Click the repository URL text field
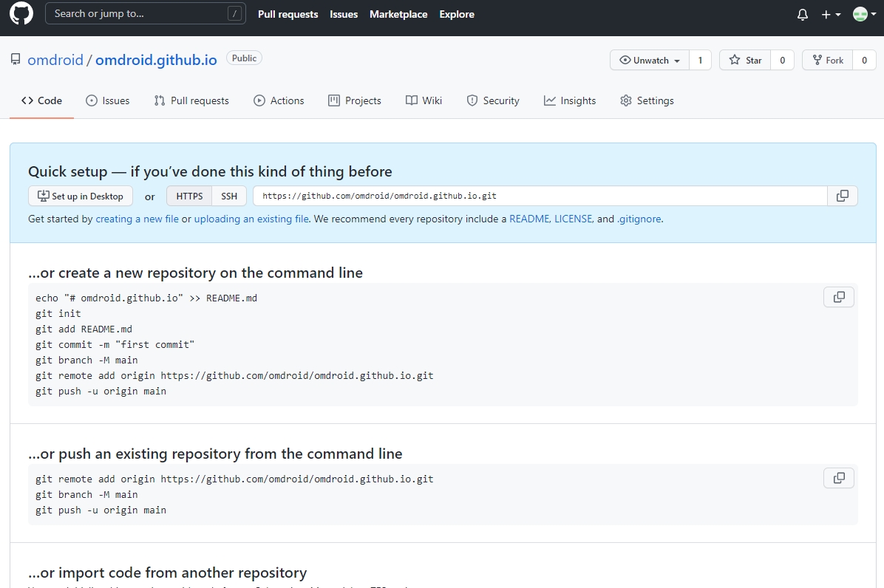 point(540,196)
